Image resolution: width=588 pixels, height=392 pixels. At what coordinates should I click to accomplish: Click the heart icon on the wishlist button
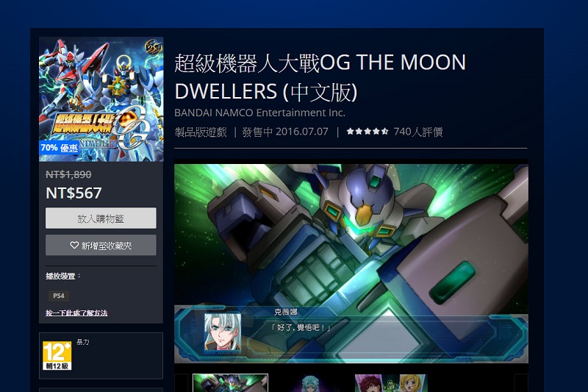point(74,246)
